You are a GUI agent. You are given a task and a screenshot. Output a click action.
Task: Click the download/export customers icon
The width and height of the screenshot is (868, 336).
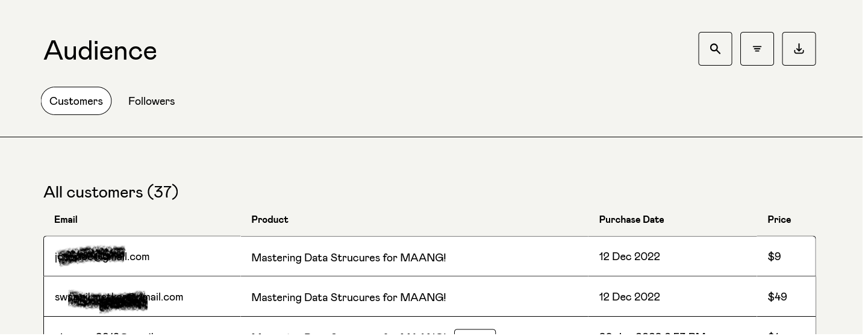799,49
